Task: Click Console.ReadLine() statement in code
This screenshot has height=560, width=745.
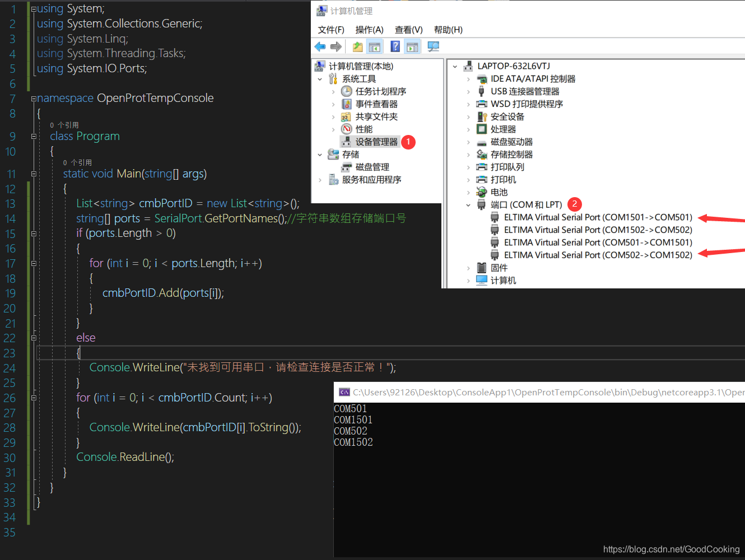Action: point(125,458)
